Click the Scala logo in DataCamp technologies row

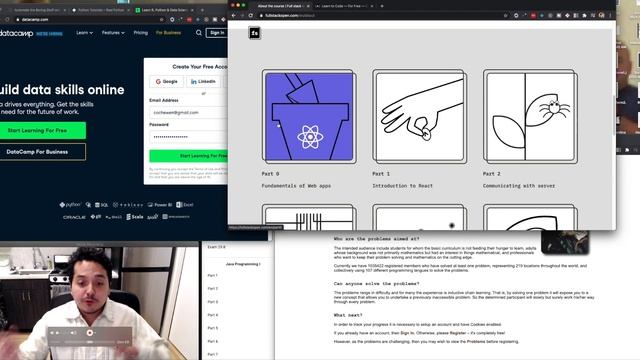click(x=135, y=217)
